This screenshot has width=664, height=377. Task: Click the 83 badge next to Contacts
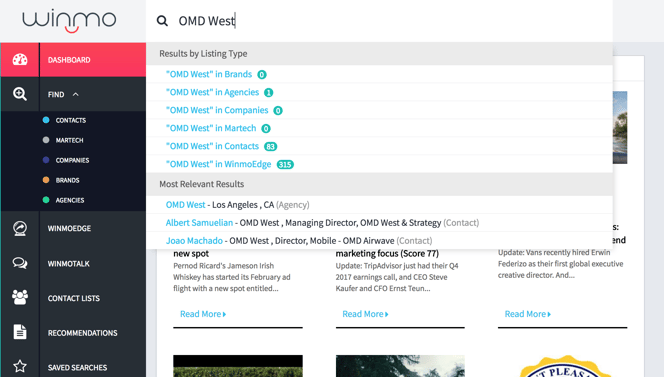coord(271,147)
